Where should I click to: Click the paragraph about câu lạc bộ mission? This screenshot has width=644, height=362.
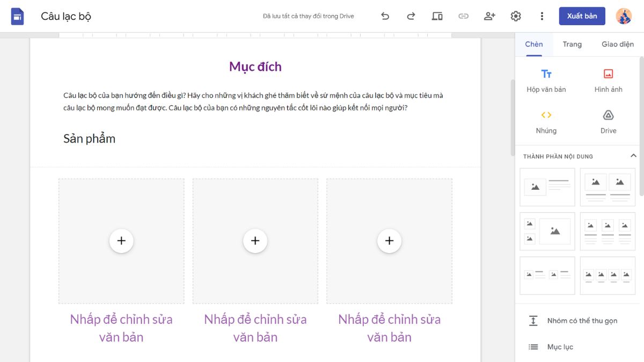(253, 101)
